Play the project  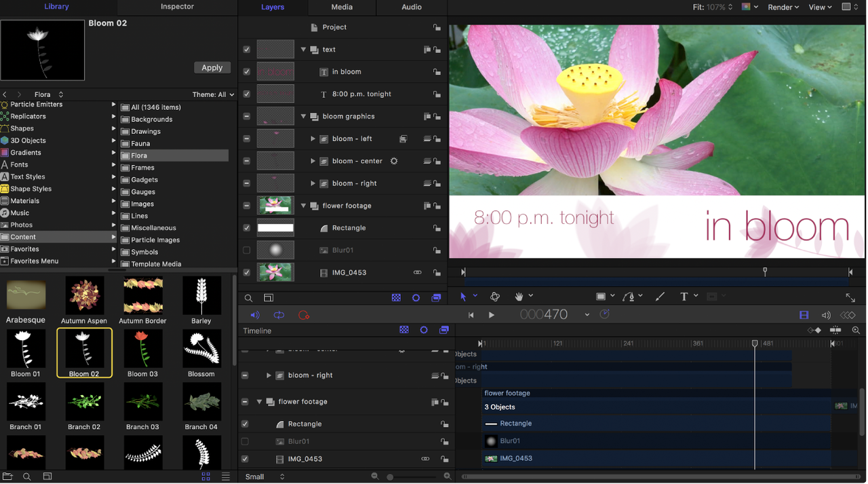click(x=492, y=315)
